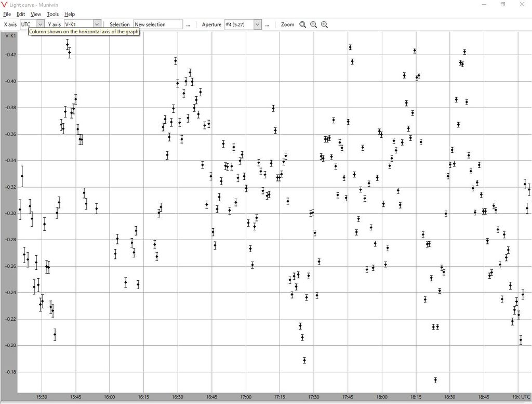Click the -0.36 magnitude axis label

[x=10, y=134]
